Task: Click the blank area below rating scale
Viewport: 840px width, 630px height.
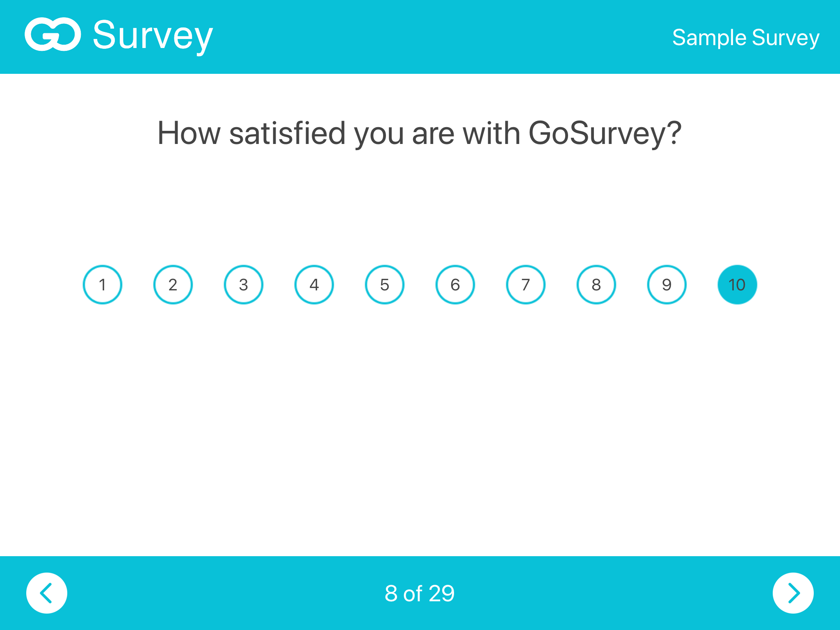Action: click(x=420, y=431)
